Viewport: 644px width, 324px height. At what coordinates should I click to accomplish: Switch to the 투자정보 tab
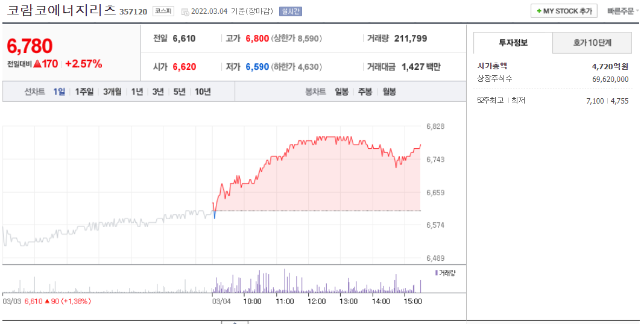pos(513,43)
